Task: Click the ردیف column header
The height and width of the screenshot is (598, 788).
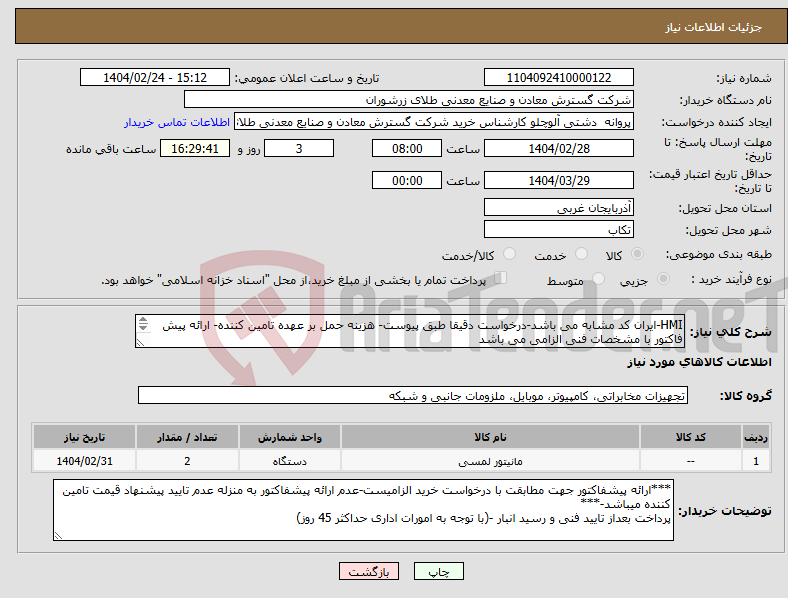Action: 756,437
